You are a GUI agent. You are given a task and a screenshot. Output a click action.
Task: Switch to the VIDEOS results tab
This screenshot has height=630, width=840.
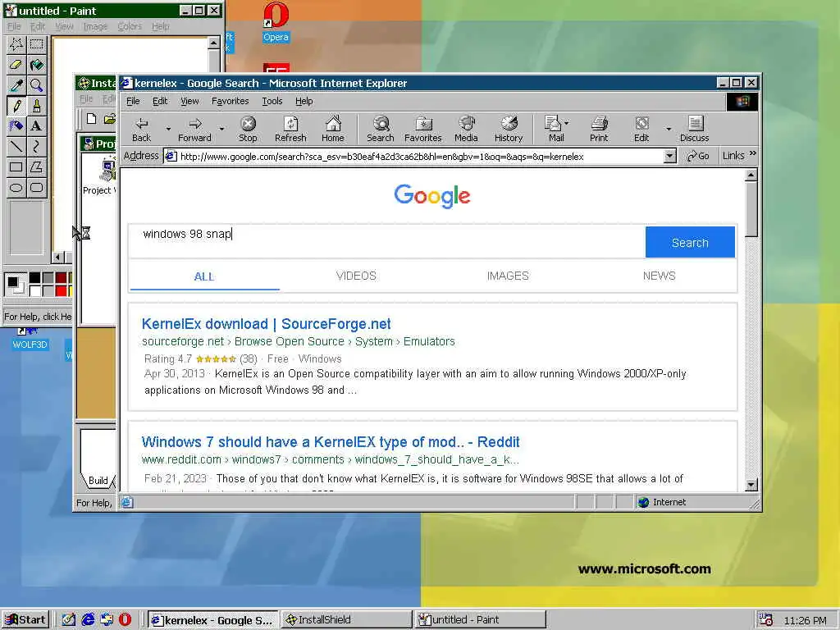tap(356, 276)
